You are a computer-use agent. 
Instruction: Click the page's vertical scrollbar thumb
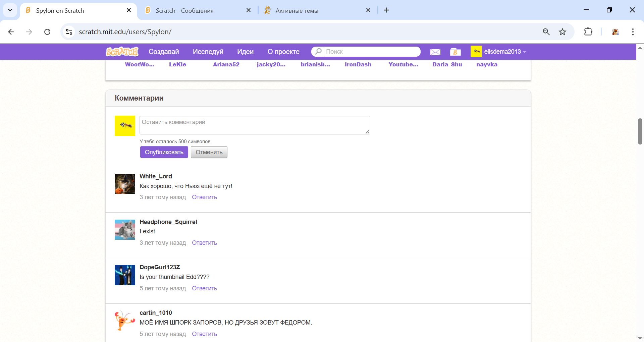640,131
